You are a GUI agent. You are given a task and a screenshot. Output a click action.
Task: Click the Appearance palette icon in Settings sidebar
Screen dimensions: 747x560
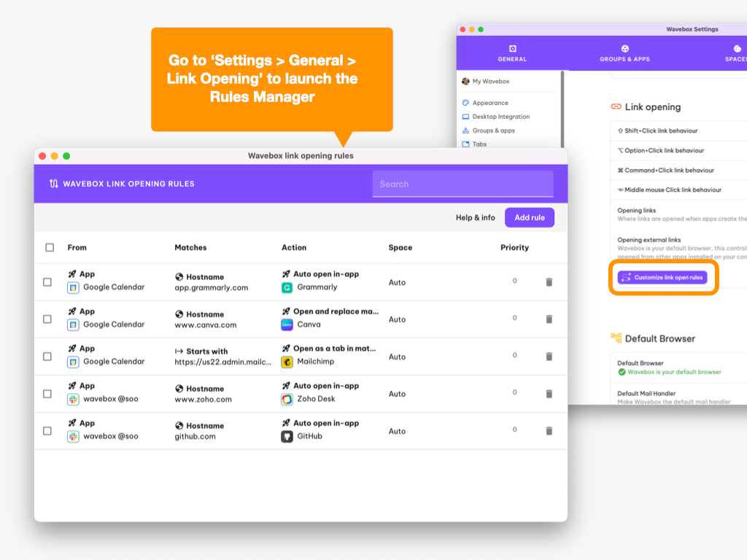(465, 103)
